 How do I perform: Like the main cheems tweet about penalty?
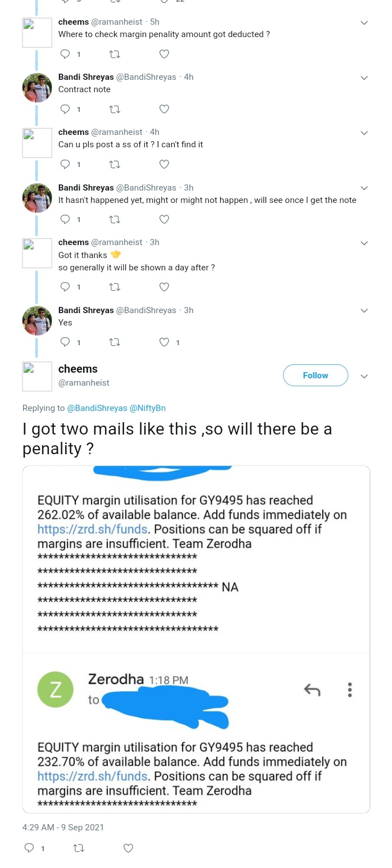[128, 848]
